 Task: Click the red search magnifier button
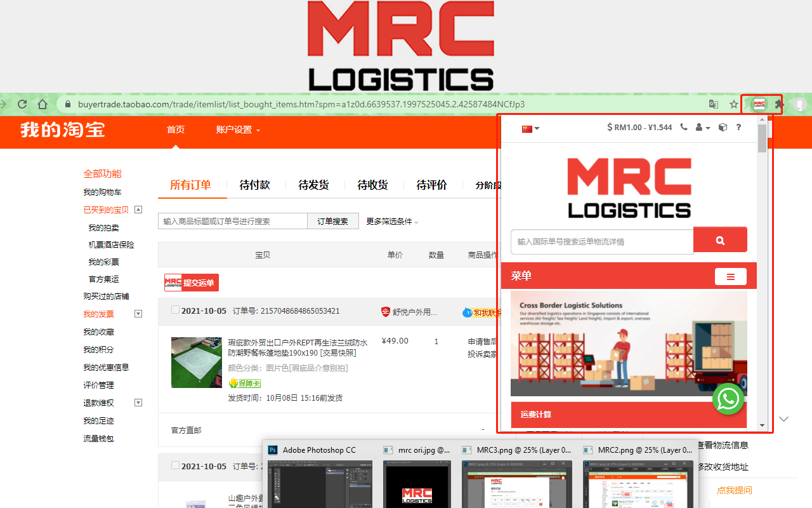(720, 240)
